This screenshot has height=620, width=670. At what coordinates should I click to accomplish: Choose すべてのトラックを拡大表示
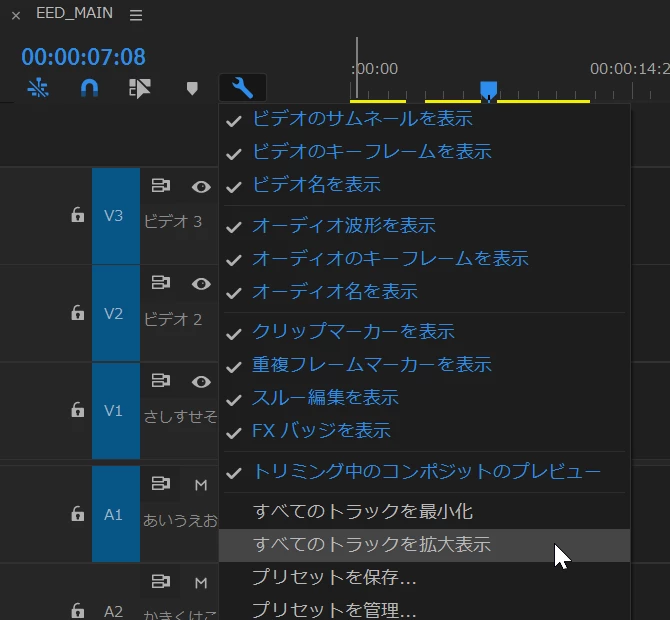[x=424, y=545]
